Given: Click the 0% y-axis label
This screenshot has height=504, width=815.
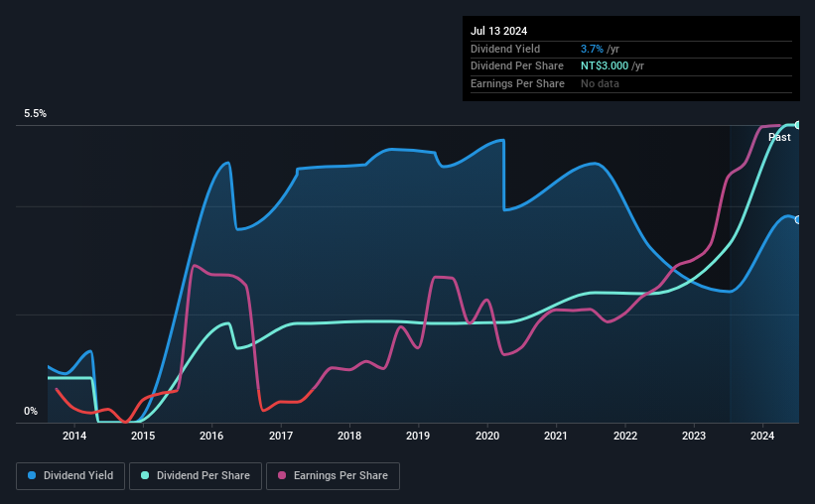Looking at the screenshot, I should [31, 411].
